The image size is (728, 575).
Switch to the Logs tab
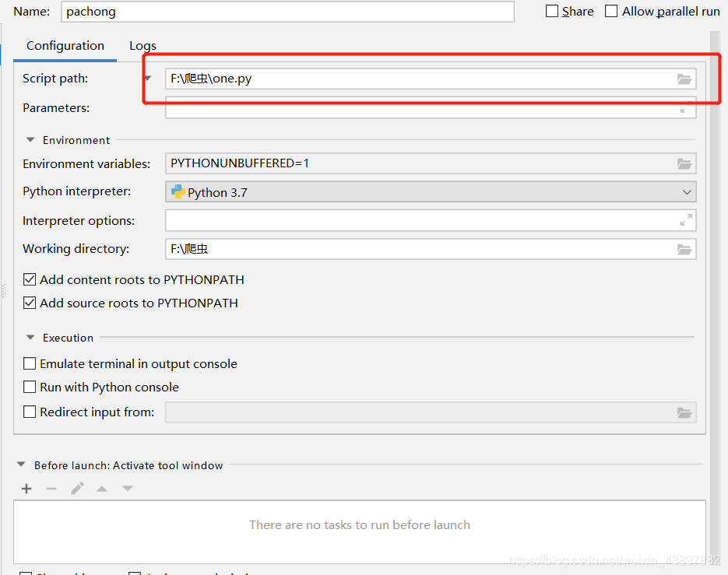pos(142,45)
